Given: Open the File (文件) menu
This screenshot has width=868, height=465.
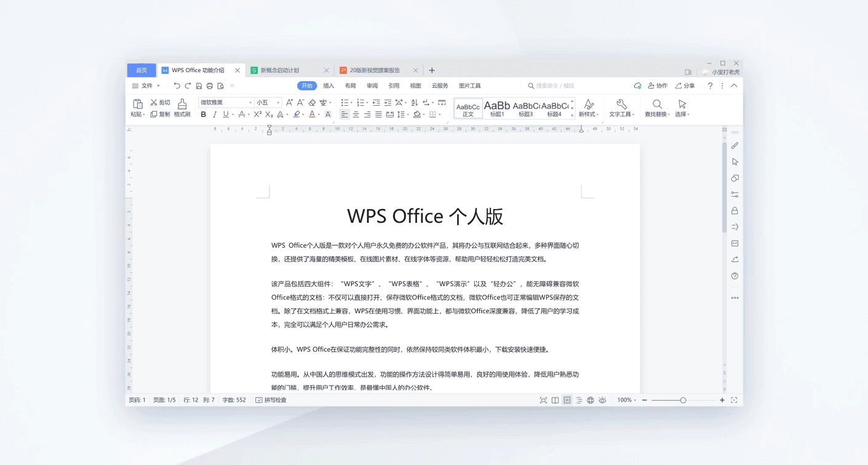Looking at the screenshot, I should point(146,86).
